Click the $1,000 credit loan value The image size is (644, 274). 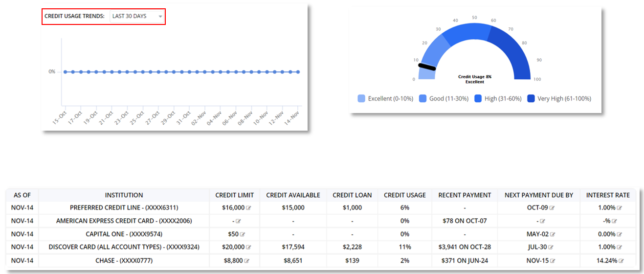pyautogui.click(x=352, y=208)
